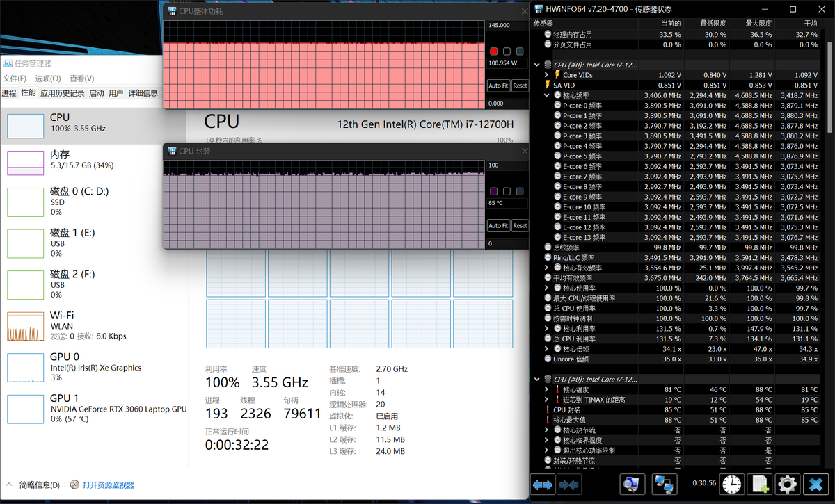Click the clock icon beside 总线频率
The width and height of the screenshot is (835, 504).
[548, 247]
